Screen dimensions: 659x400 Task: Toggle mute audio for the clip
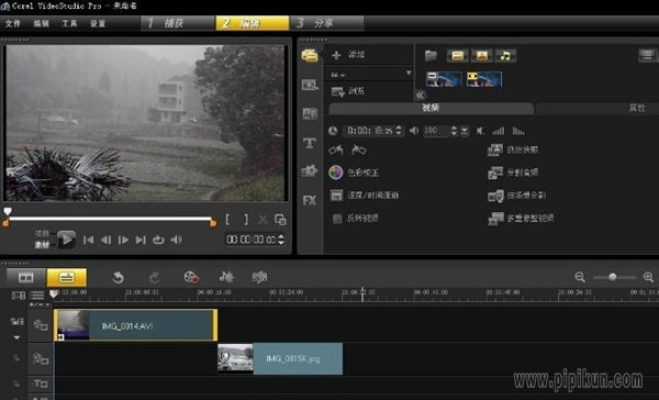480,130
